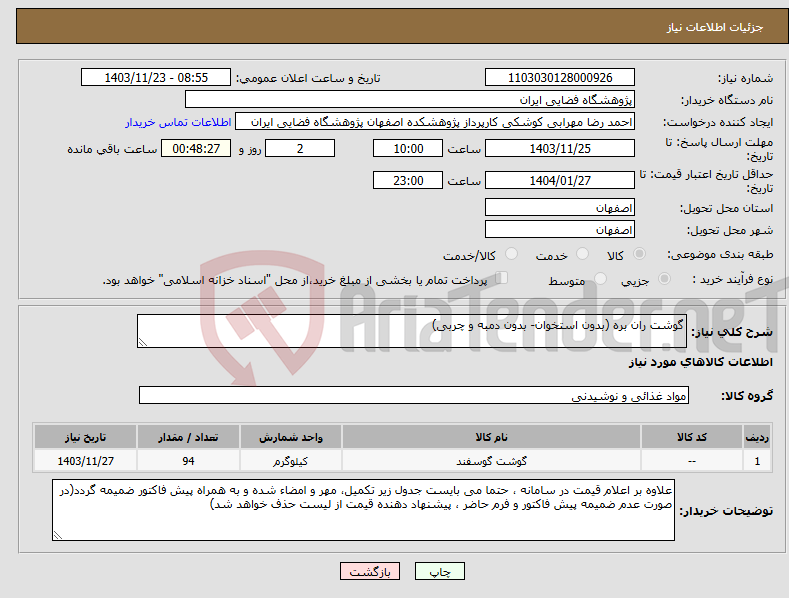The image size is (789, 598).
Task: Click the delivery province field اصفهان
Action: (560, 207)
